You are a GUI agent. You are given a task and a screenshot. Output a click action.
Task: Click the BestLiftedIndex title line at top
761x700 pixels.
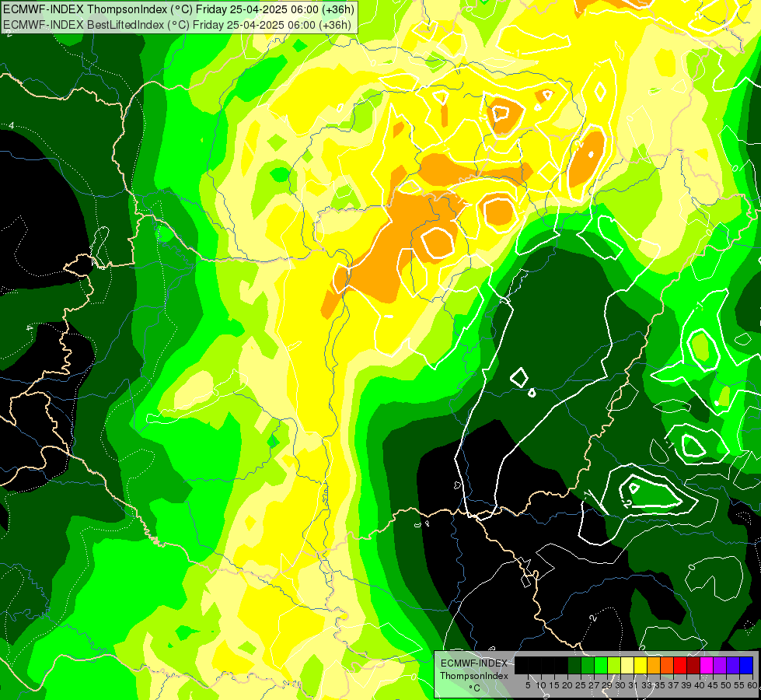click(x=176, y=25)
